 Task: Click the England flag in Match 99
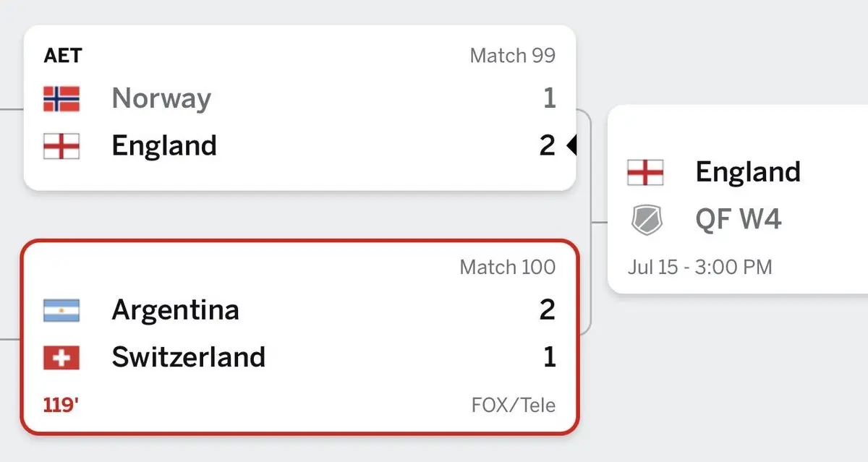coord(61,146)
